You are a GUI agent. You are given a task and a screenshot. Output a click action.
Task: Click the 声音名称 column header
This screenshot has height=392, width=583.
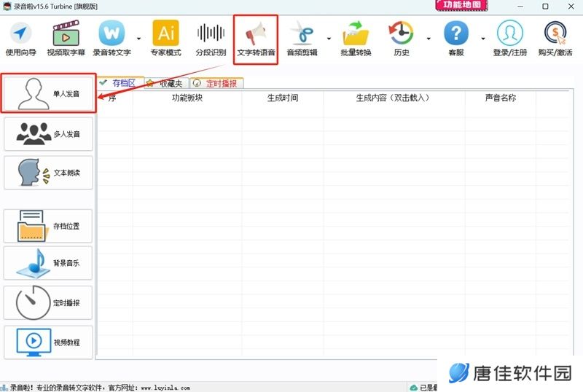501,98
